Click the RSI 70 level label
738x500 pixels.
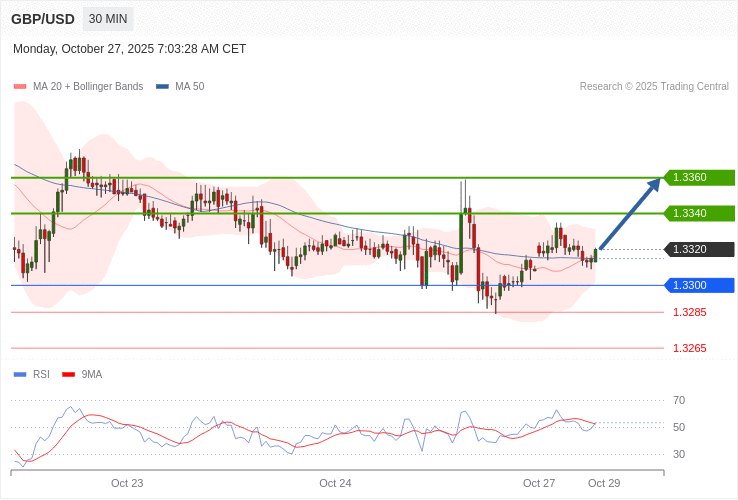(679, 401)
